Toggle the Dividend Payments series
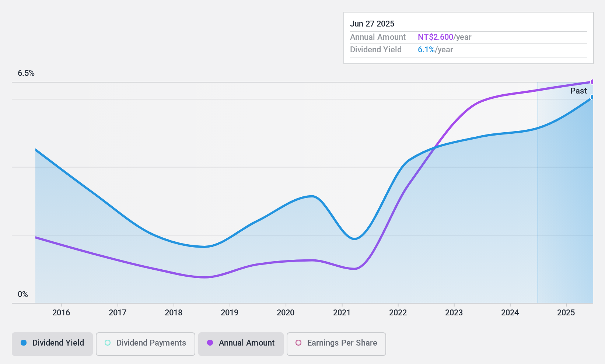 (146, 344)
